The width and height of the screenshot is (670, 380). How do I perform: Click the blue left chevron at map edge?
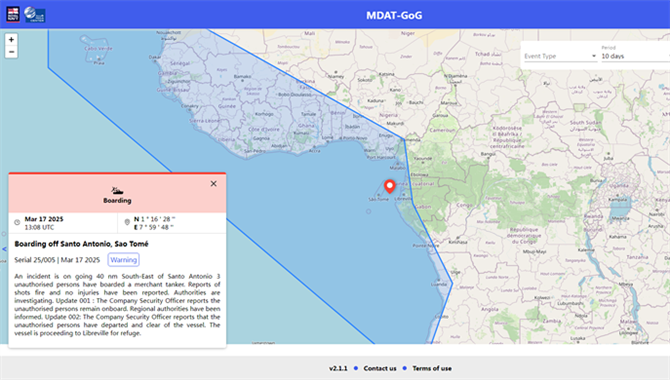point(4,249)
